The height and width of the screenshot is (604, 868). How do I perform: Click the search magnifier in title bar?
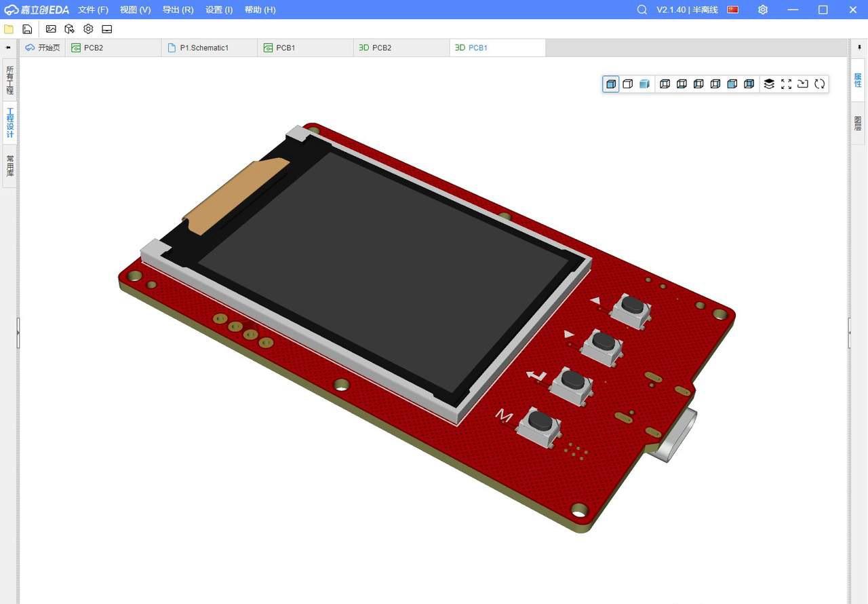click(x=642, y=10)
